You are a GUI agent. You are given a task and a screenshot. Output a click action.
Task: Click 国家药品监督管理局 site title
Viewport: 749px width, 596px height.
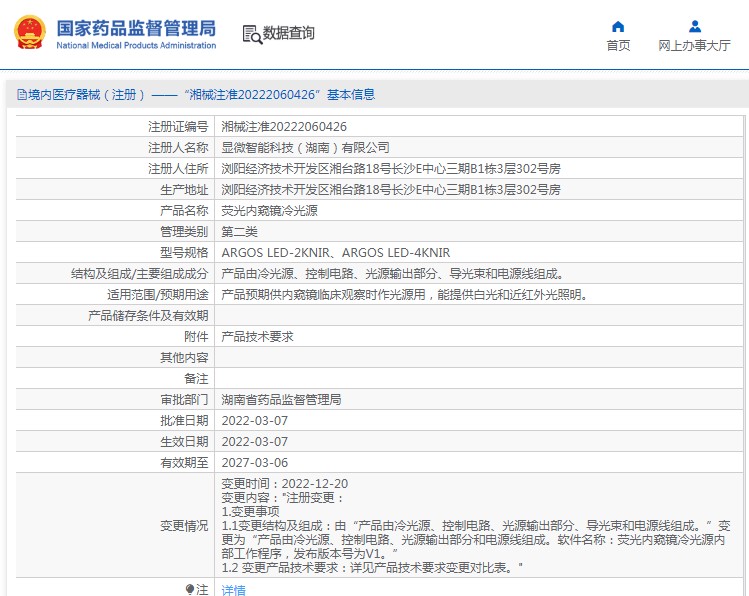[x=135, y=27]
